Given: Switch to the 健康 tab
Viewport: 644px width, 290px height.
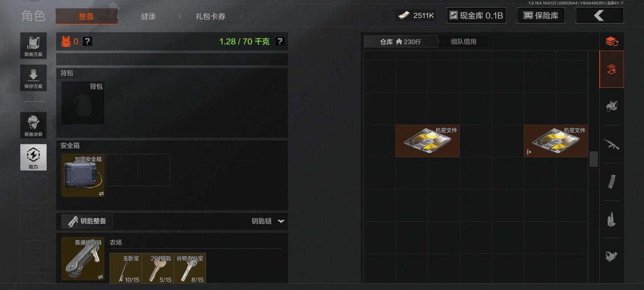Looking at the screenshot, I should [148, 17].
